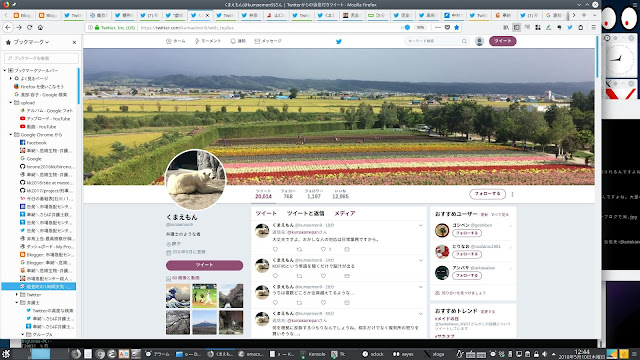
Task: Send the first tweet by message
Action: coord(347,249)
